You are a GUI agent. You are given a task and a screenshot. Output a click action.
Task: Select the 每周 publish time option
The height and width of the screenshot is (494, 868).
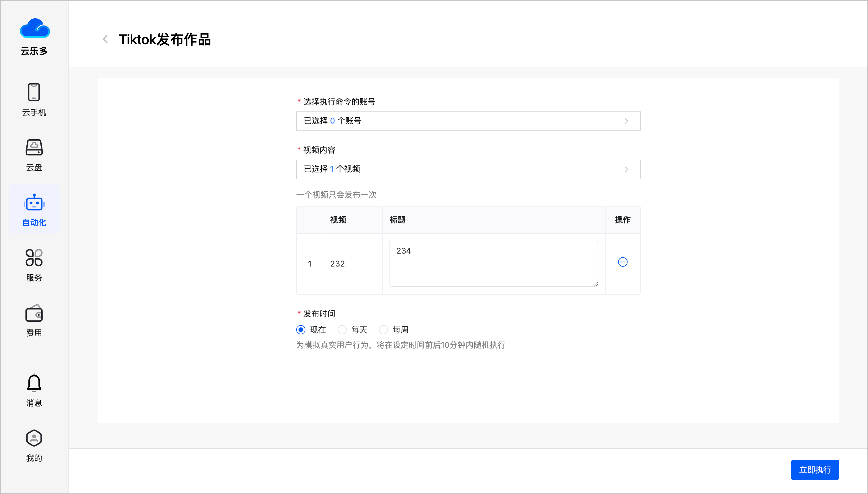tap(383, 329)
